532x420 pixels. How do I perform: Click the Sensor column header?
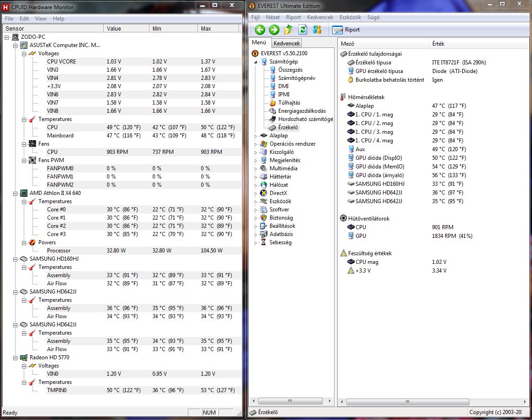pos(53,29)
